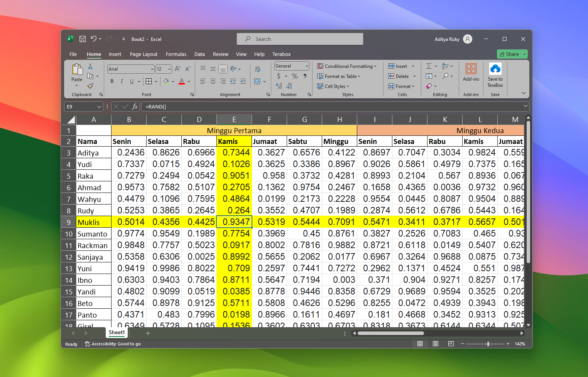Click the AutoSum sigma icon
This screenshot has width=588, height=377.
point(429,66)
